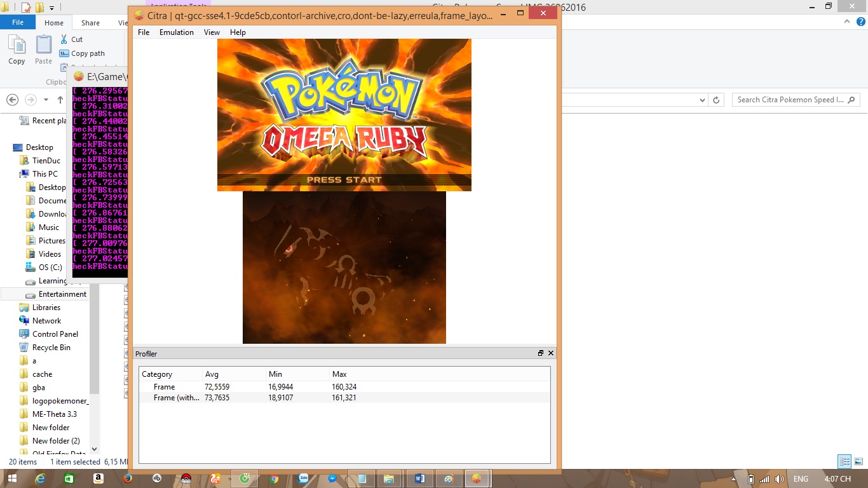Click the Pokemon Omega Ruby top game screen
The height and width of the screenshot is (488, 868).
click(344, 115)
